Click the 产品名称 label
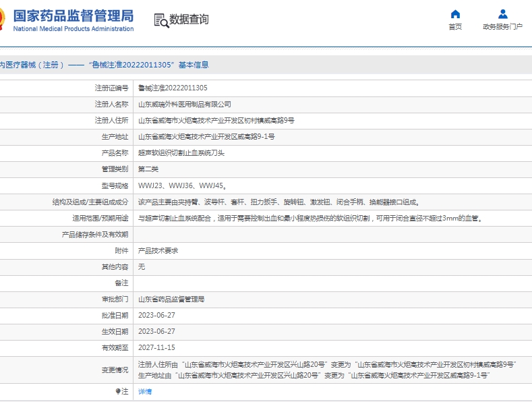Viewport: 532px width, 404px height. pyautogui.click(x=115, y=153)
